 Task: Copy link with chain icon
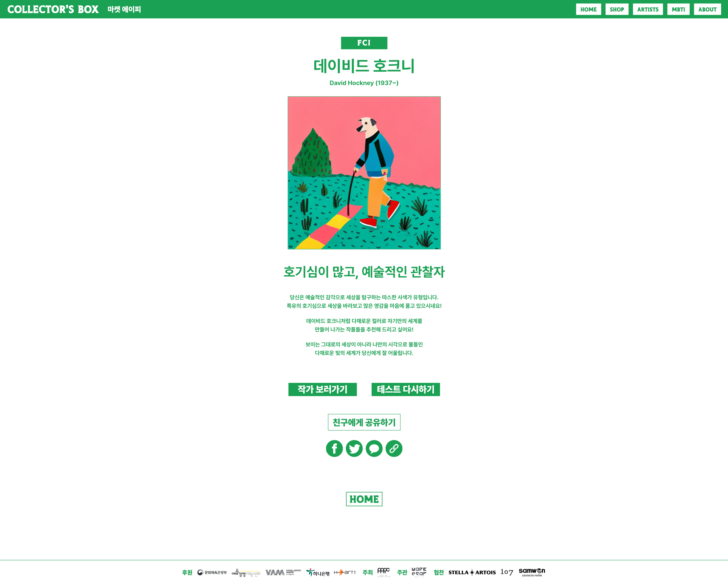click(x=394, y=448)
